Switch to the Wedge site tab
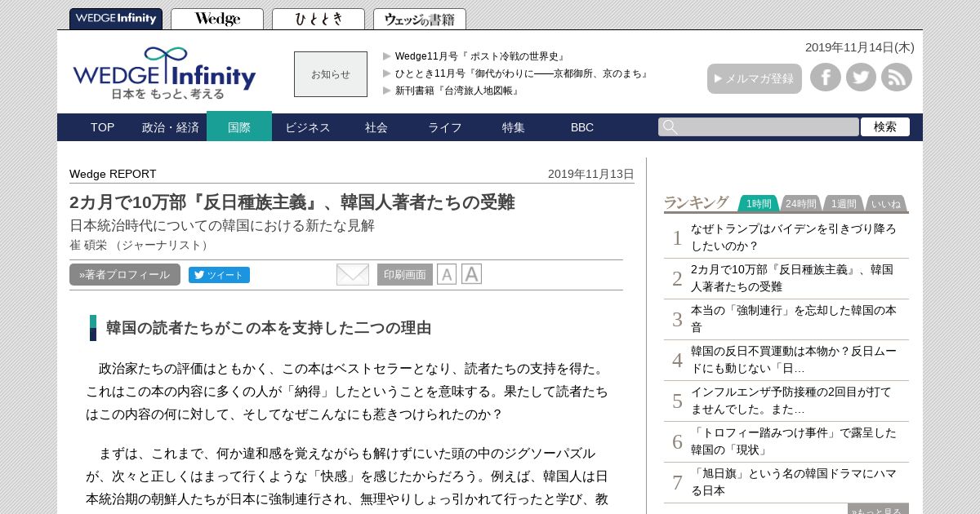This screenshot has height=514, width=980. pyautogui.click(x=217, y=19)
